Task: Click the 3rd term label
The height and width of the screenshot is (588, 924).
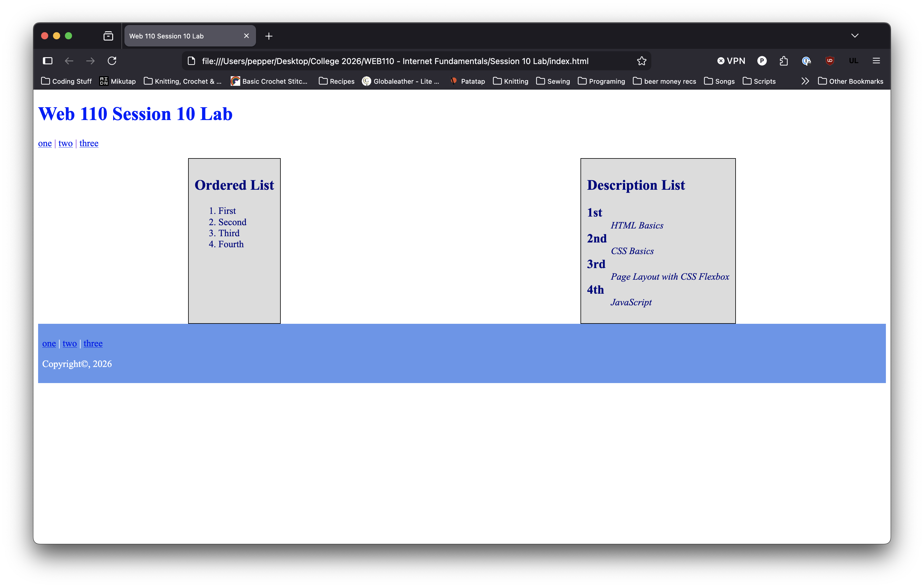Action: (x=596, y=264)
